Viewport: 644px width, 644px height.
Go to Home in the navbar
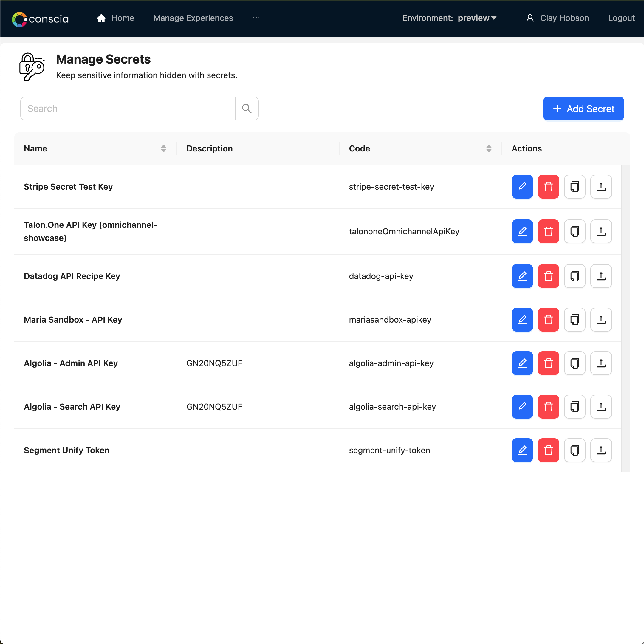point(115,18)
